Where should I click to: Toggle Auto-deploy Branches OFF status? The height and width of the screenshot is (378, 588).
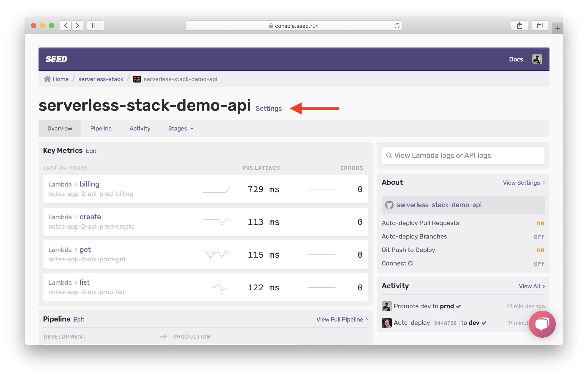539,237
